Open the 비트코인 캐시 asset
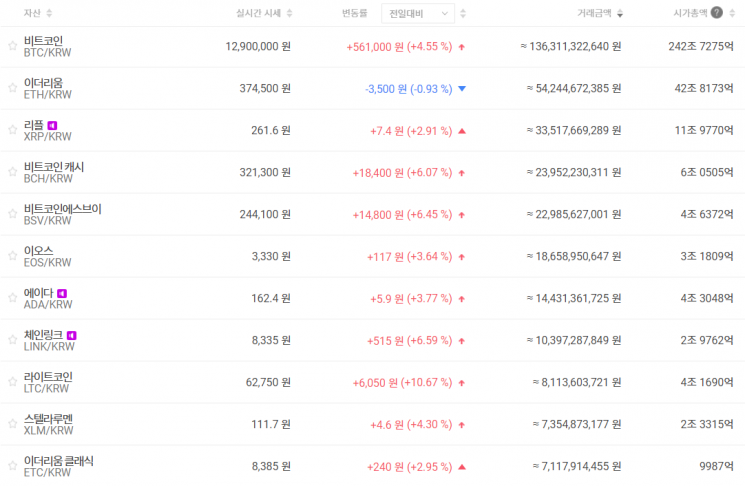The height and width of the screenshot is (486, 745). click(x=54, y=167)
